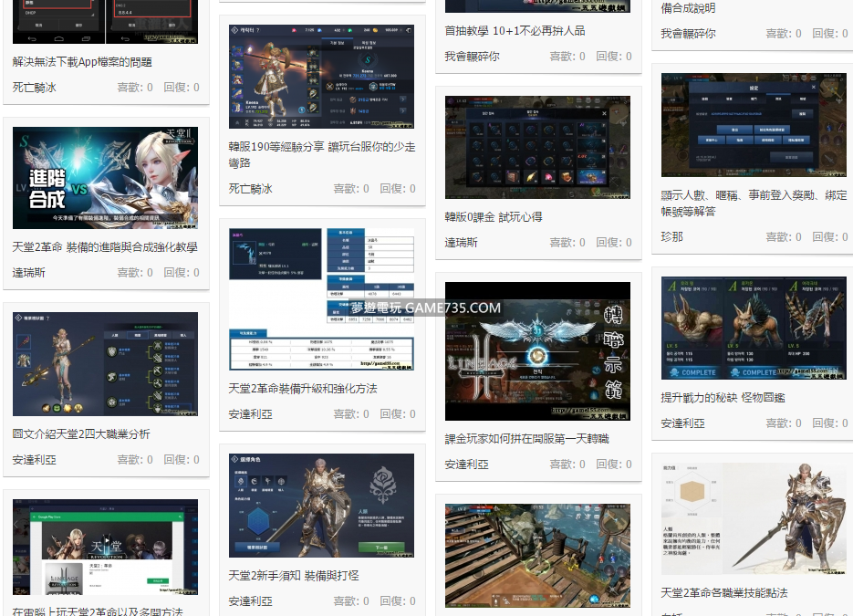The width and height of the screenshot is (853, 616).
Task: Open article 韓版0課金 試玩心得
Action: (494, 217)
